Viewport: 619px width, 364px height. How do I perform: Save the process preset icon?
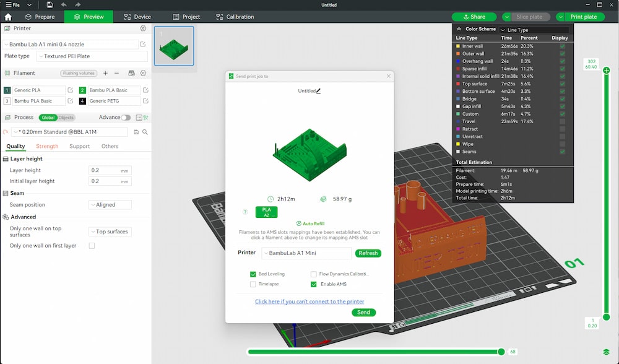click(136, 132)
